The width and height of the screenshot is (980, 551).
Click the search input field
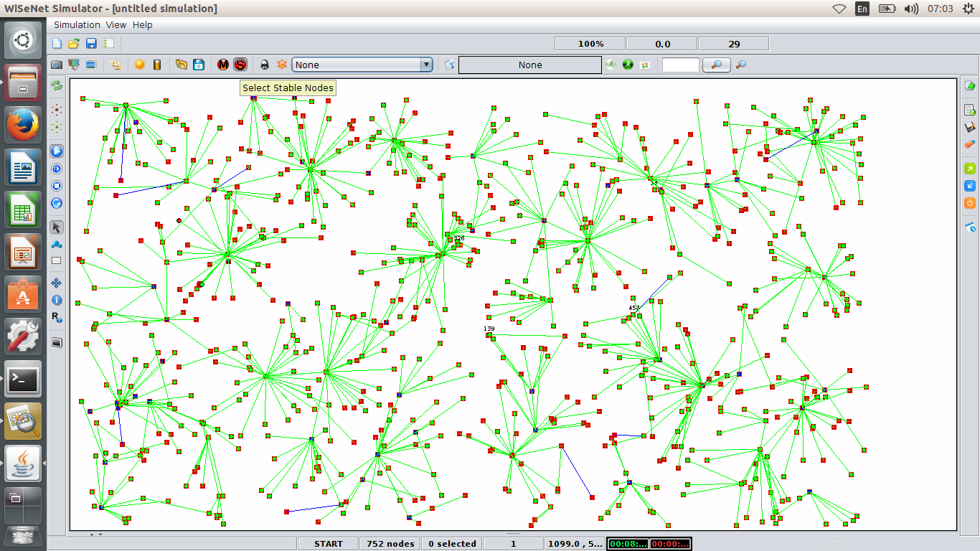(x=680, y=65)
